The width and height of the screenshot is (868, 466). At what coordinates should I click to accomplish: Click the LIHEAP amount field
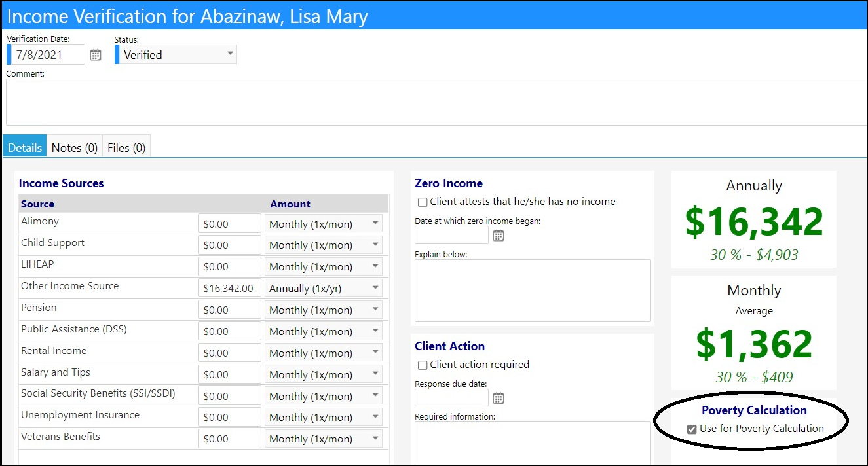230,266
